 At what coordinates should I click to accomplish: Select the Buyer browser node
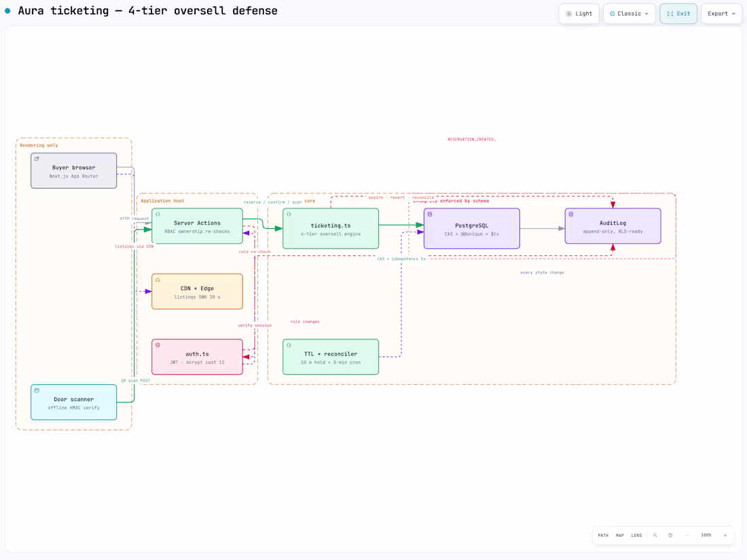[74, 170]
